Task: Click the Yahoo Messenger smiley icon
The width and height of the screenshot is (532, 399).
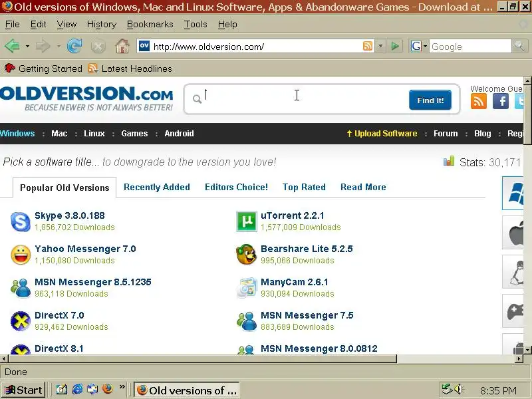Action: (21, 255)
